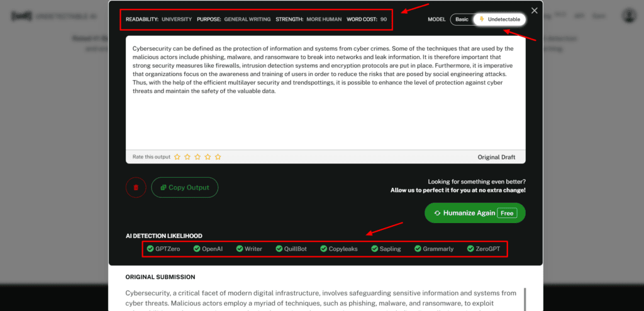644x311 pixels.
Task: Rate the output three stars
Action: 197,157
